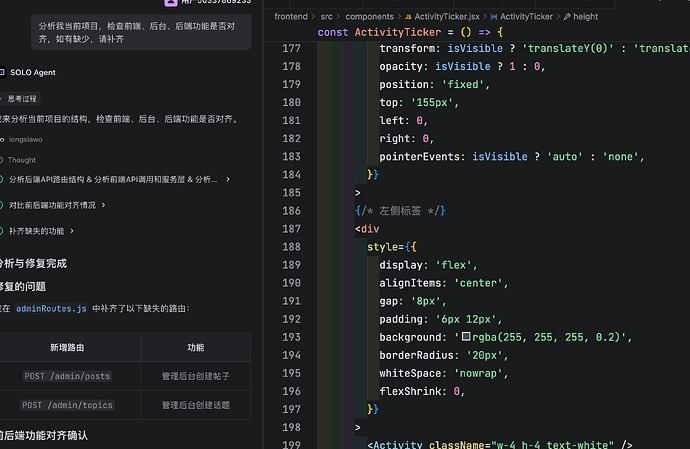Click the longxiawo item

26,140
